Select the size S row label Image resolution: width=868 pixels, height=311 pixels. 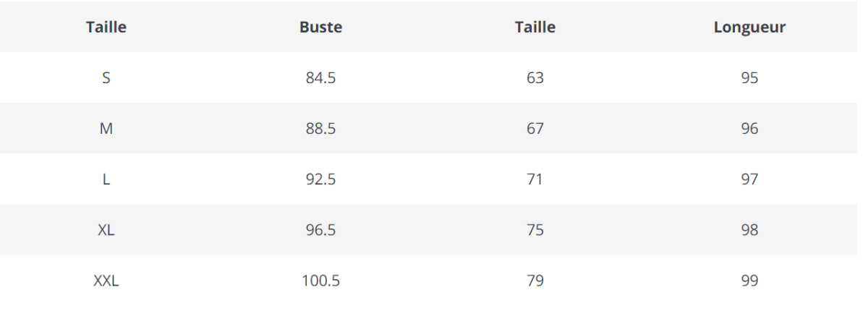click(106, 78)
